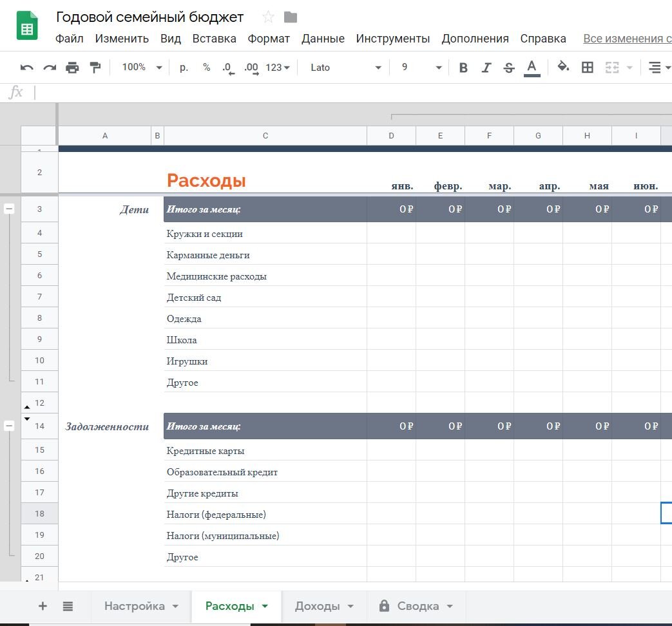Undo the last action
Screen dimensions: 672x626
pyautogui.click(x=26, y=68)
